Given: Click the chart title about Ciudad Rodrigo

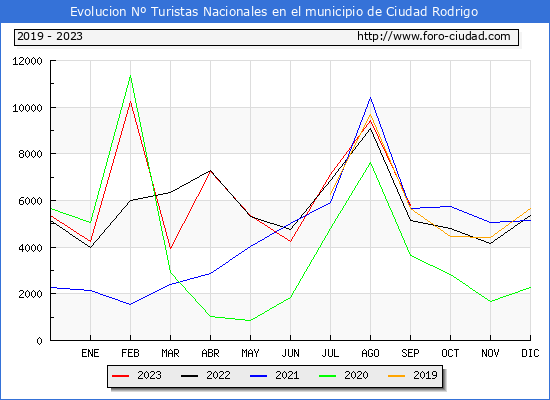Looking at the screenshot, I should pyautogui.click(x=274, y=12).
